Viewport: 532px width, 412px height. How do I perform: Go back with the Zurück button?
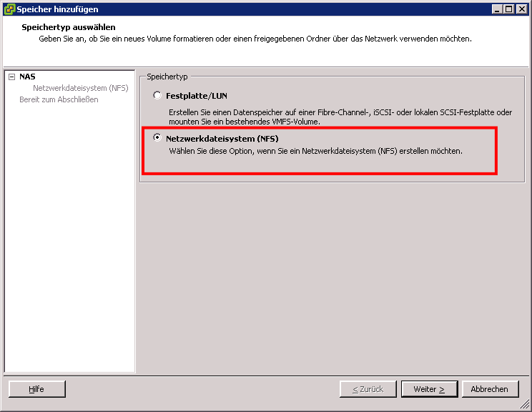pyautogui.click(x=368, y=389)
